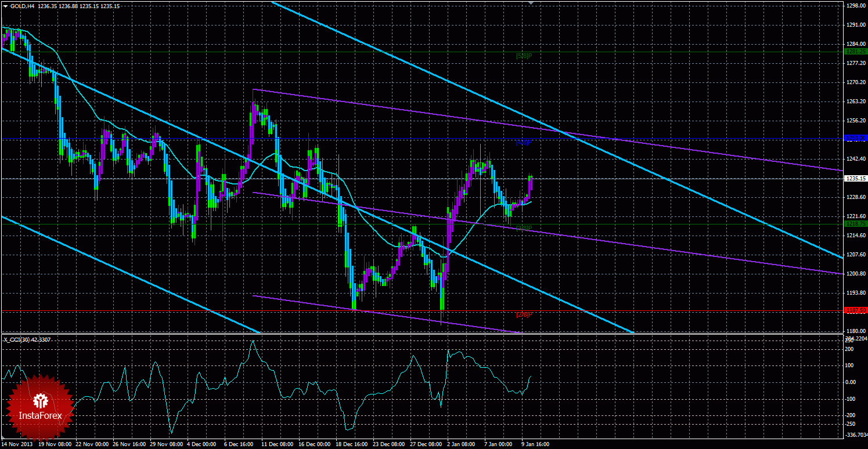Select the green 1281.25 price tag
The image size is (868, 449).
click(856, 51)
